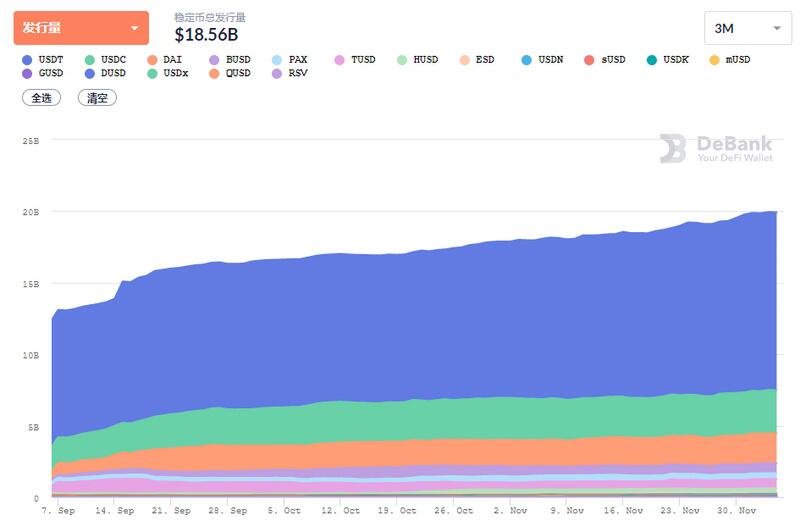Screen dimensions: 800x532
Task: Click the PAX legend color dot
Action: [277, 60]
